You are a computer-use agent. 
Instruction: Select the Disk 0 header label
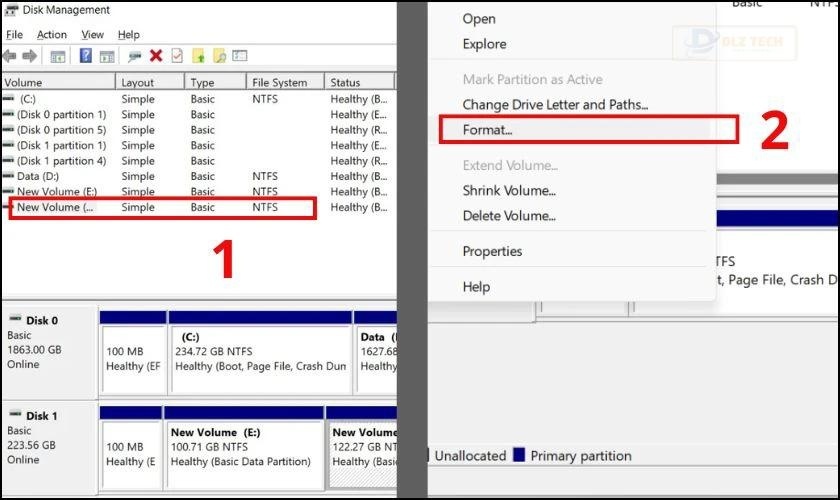click(42, 320)
